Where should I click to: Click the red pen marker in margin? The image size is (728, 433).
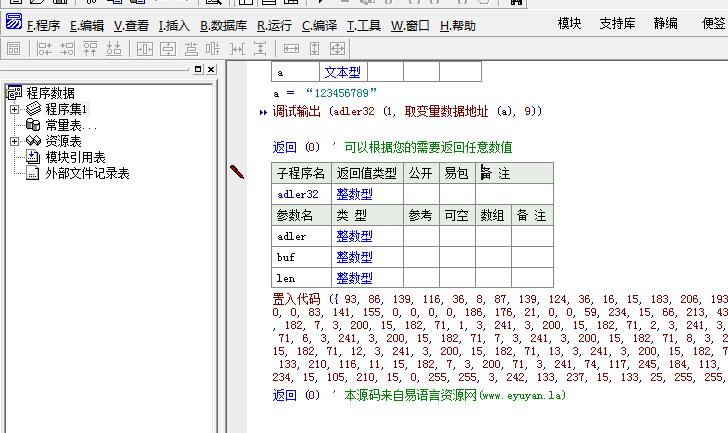[237, 172]
